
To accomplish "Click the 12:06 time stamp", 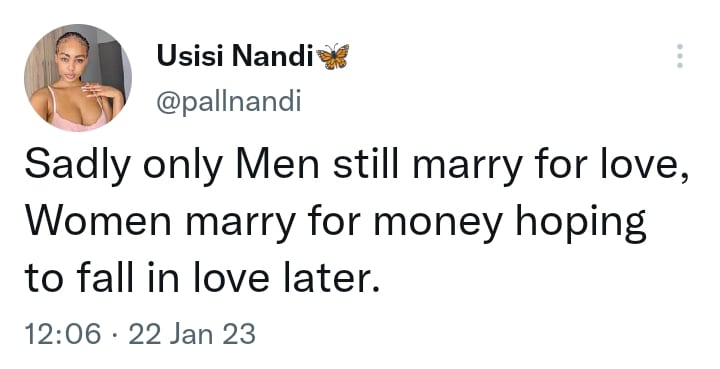I will point(62,334).
